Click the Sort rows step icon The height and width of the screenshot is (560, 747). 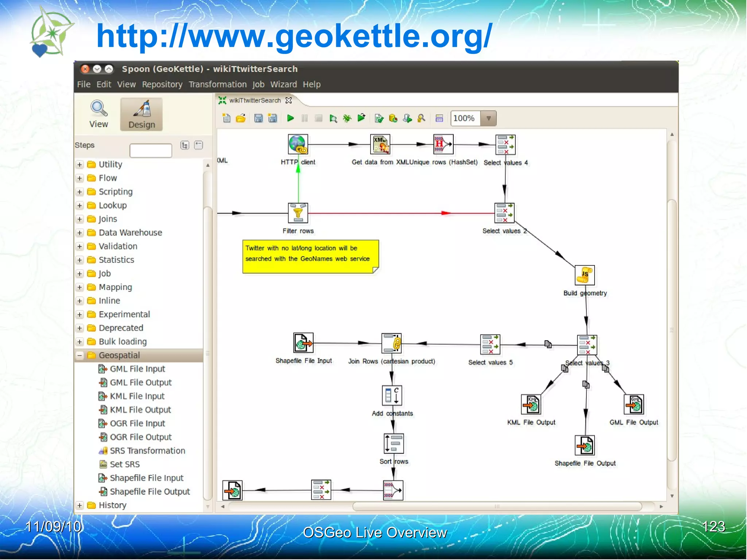pyautogui.click(x=394, y=443)
